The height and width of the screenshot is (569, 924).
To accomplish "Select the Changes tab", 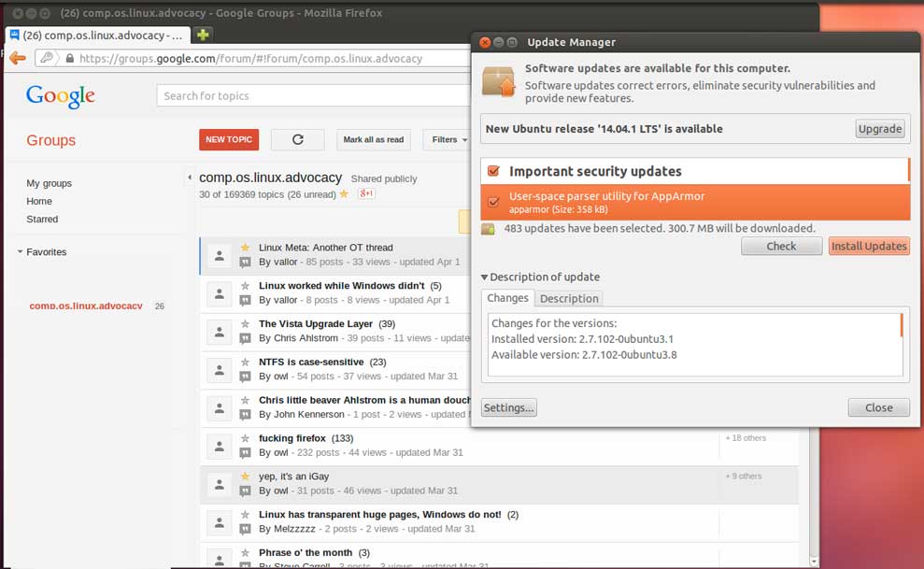I will click(508, 298).
